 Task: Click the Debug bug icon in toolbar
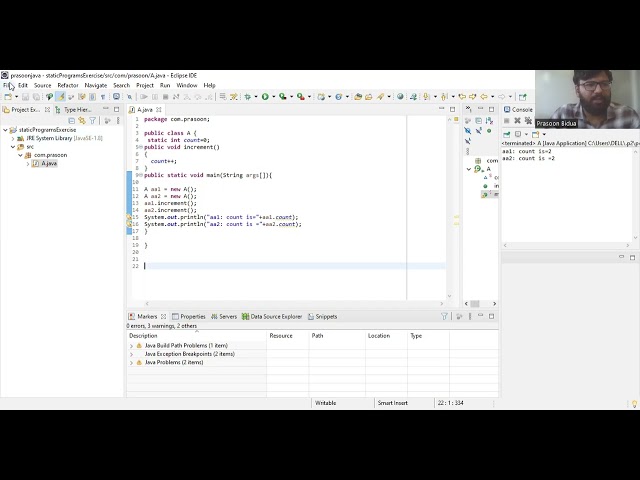(x=247, y=97)
